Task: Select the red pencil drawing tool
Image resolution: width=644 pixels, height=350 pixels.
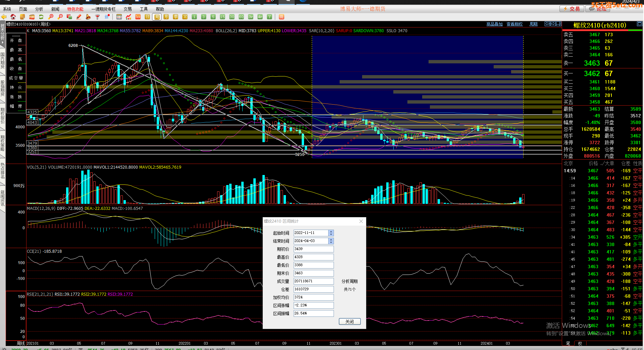Action: 79,17
